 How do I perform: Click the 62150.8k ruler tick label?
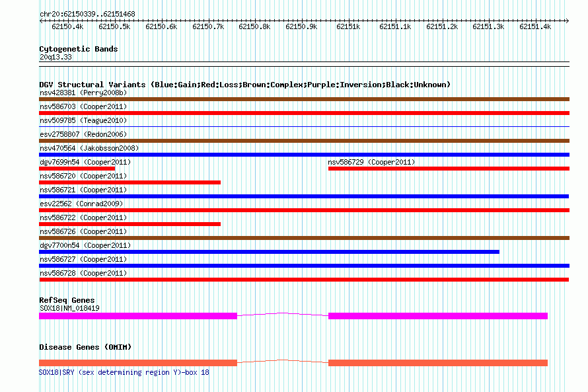click(254, 26)
